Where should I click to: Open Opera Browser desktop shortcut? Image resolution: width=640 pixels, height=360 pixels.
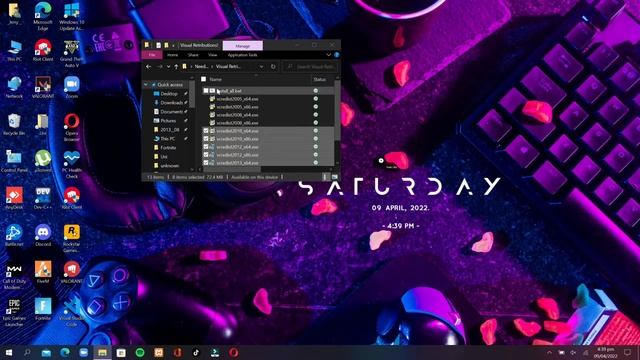[x=71, y=127]
